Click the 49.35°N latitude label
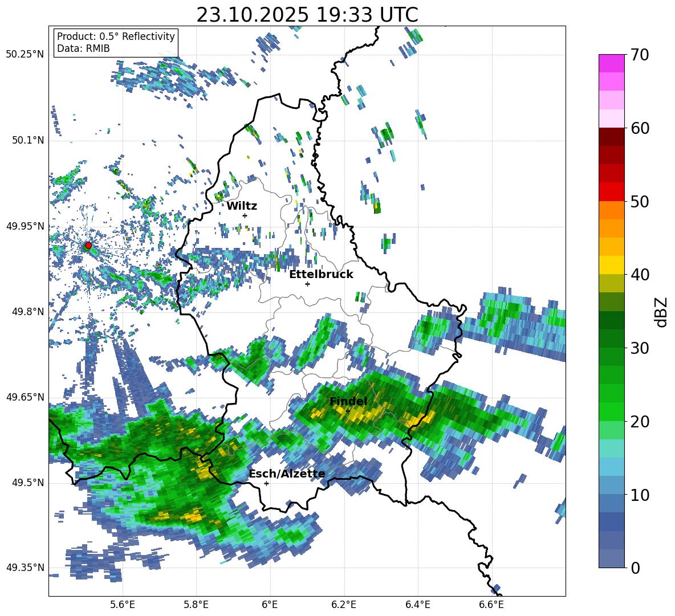The image size is (675, 616). 25,568
